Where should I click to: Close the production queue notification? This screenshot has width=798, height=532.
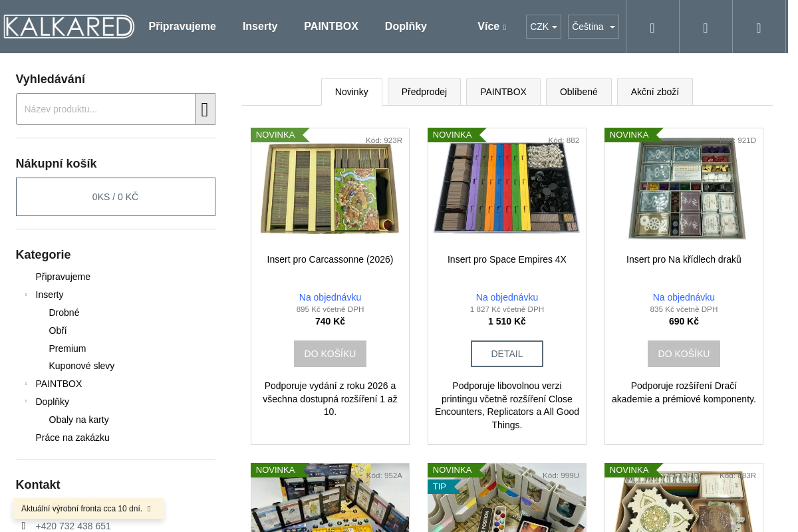point(149,509)
